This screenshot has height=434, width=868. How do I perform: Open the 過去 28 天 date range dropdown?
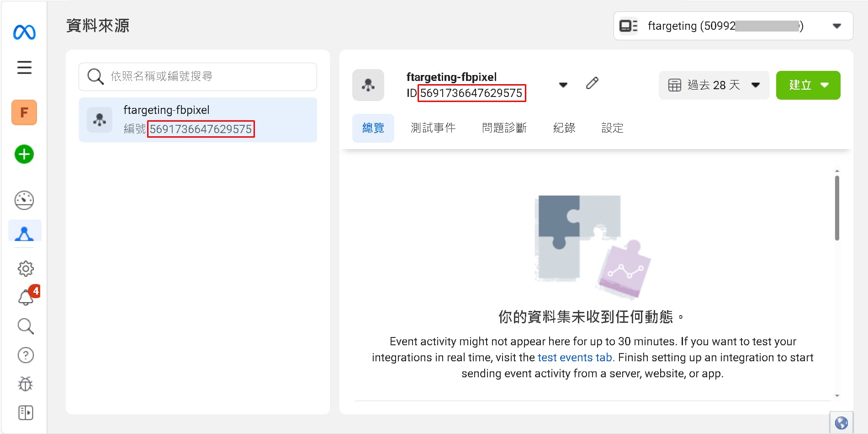[x=714, y=85]
